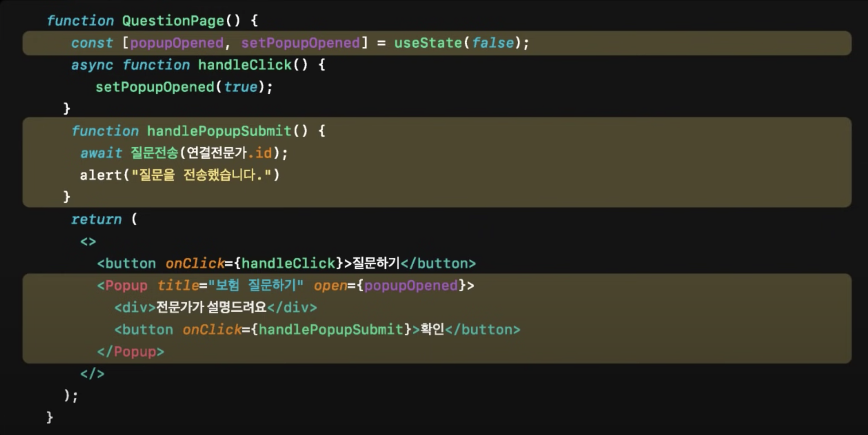Viewport: 868px width, 435px height.
Task: Click the alert function name
Action: [x=100, y=175]
